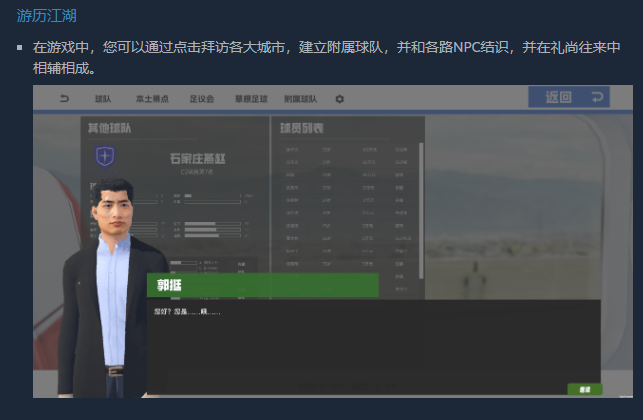
Task: Open the settings gear icon
Action: pyautogui.click(x=340, y=99)
